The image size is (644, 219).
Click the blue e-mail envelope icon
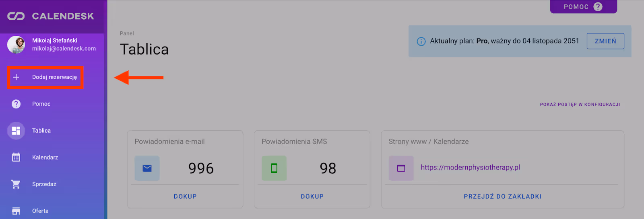[147, 168]
